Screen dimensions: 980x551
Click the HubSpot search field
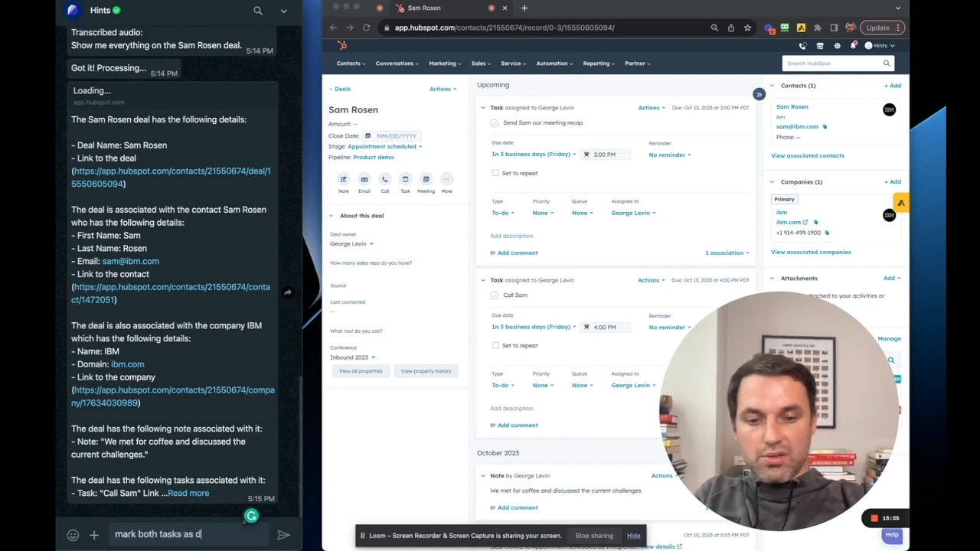(838, 64)
